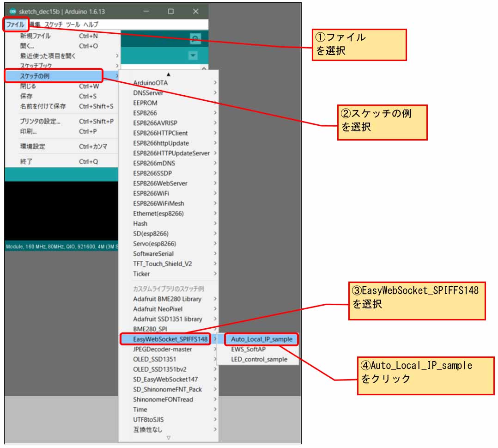The height and width of the screenshot is (448, 498).
Task: Open the Serial Monitor magnifier icon
Action: 195,39
